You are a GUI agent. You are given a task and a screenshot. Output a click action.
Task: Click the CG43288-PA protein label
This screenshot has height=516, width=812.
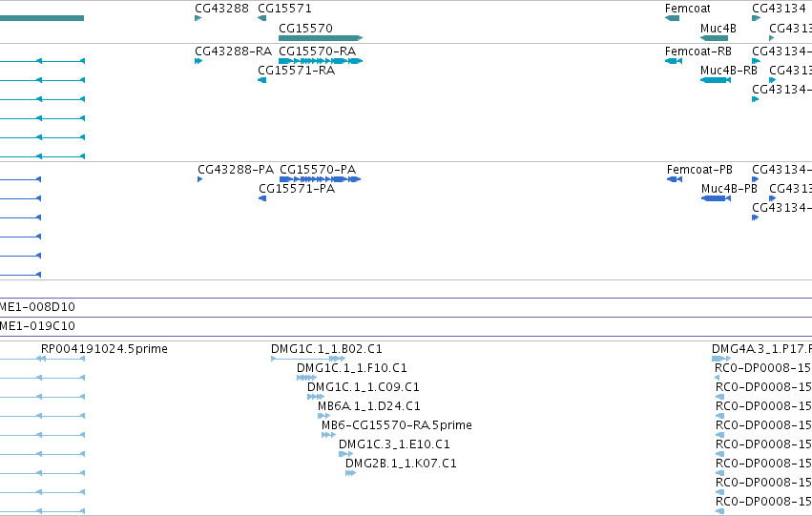point(236,170)
